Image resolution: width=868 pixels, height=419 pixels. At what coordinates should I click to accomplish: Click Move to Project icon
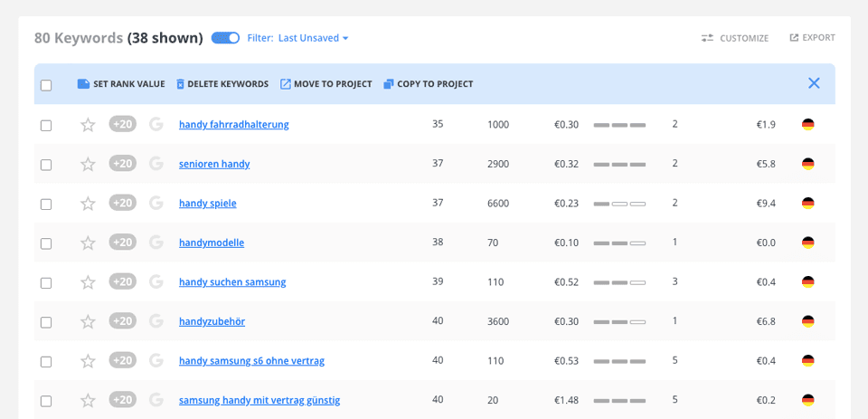click(286, 84)
